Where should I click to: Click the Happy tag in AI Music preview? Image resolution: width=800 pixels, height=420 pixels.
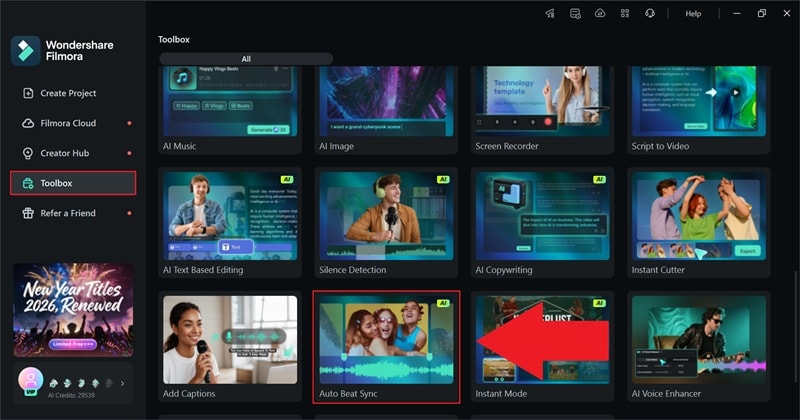[186, 106]
